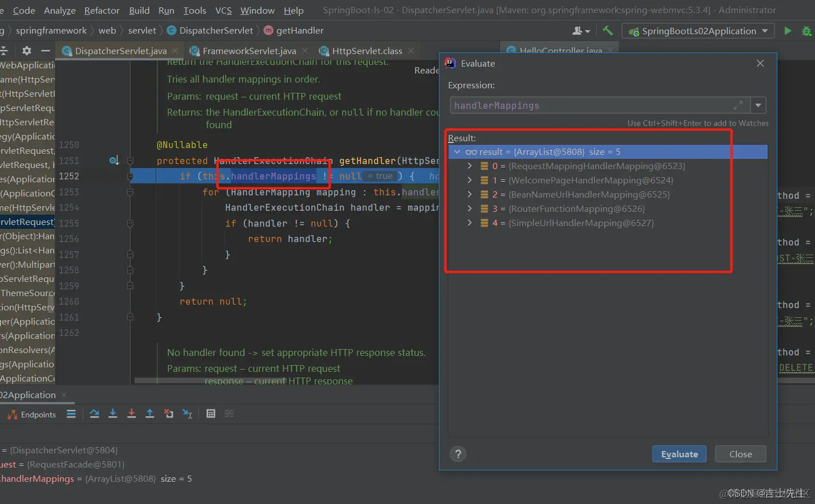Click the Run to Cursor icon
The width and height of the screenshot is (815, 504).
pyautogui.click(x=188, y=414)
